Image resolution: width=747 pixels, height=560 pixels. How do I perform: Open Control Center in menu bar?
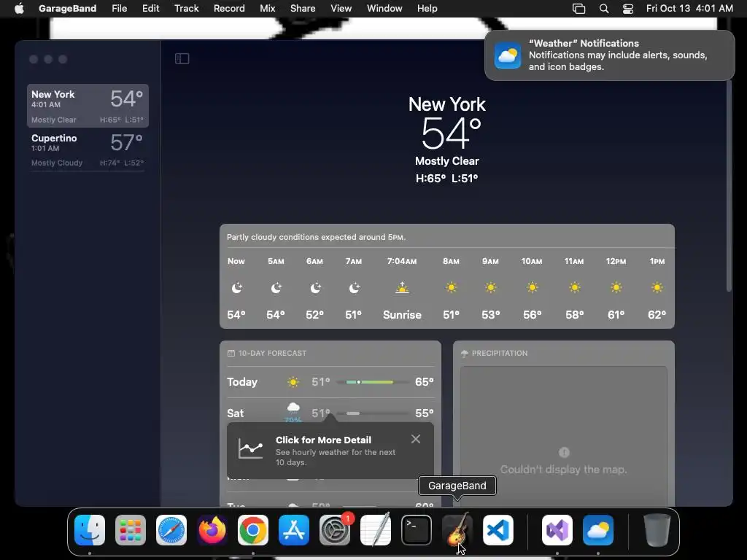pos(628,8)
